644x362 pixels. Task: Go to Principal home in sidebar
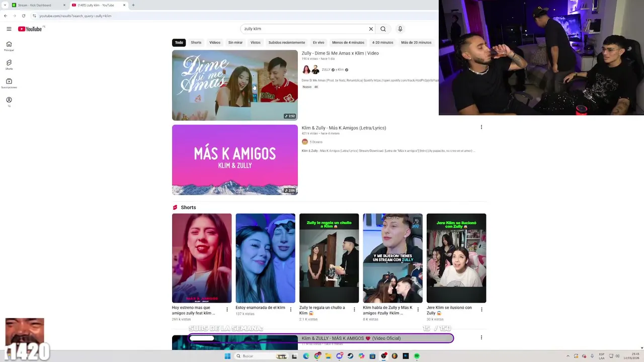(9, 46)
